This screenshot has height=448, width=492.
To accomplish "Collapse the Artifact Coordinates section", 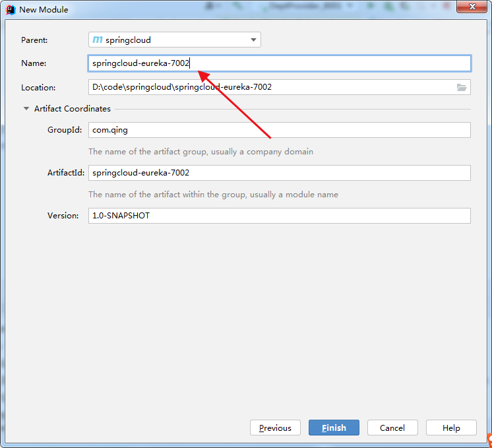I will [x=26, y=109].
